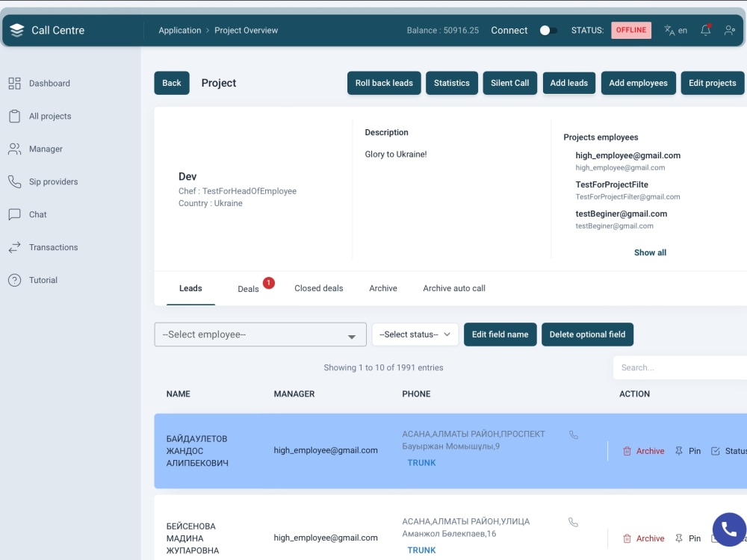Click the Transactions arrows icon
The image size is (747, 560).
click(14, 247)
